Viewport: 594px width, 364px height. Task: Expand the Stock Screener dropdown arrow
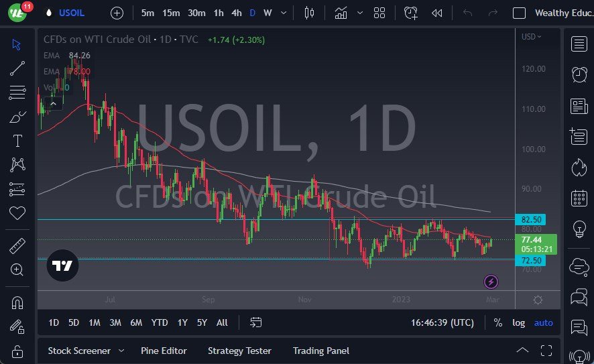click(121, 351)
